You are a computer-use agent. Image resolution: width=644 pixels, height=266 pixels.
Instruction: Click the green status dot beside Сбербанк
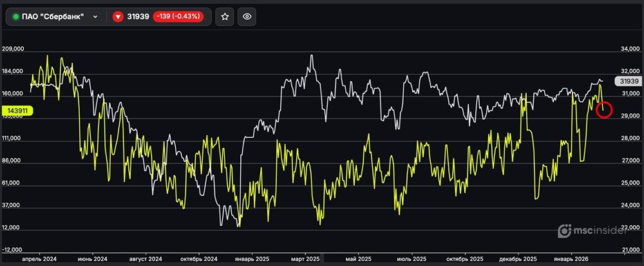click(x=16, y=17)
